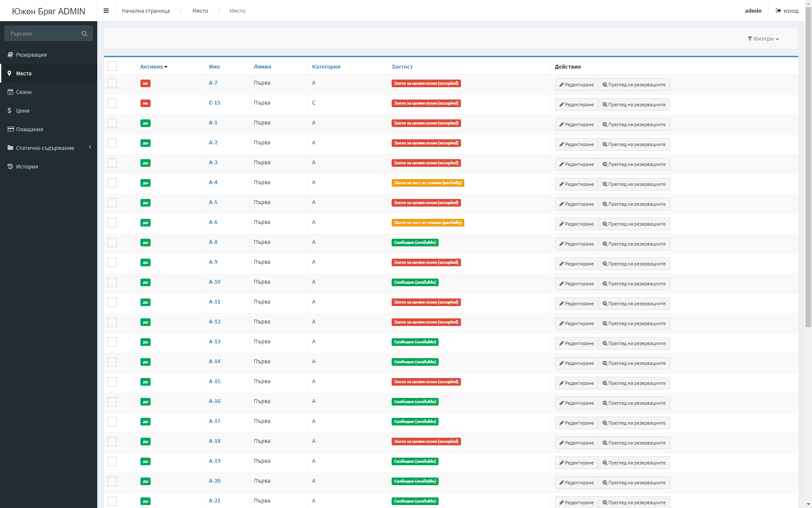Tick the select-all checkbox in table header
812x508 pixels.
[x=112, y=66]
